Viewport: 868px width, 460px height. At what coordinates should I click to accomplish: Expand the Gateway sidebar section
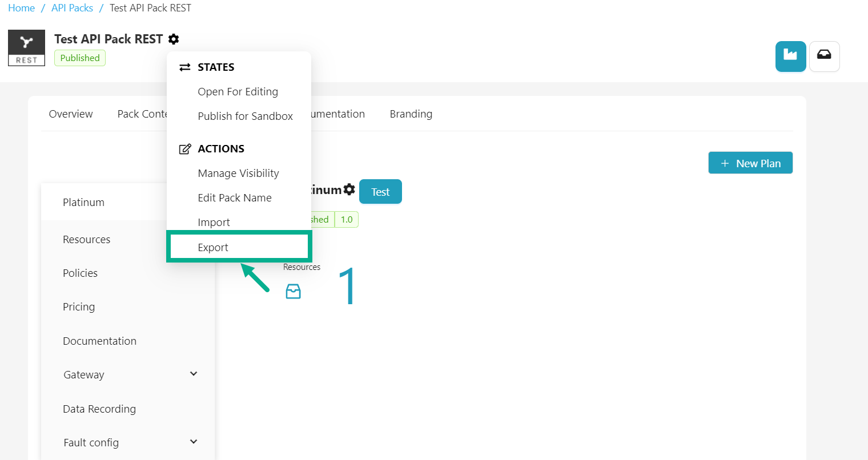coord(193,374)
